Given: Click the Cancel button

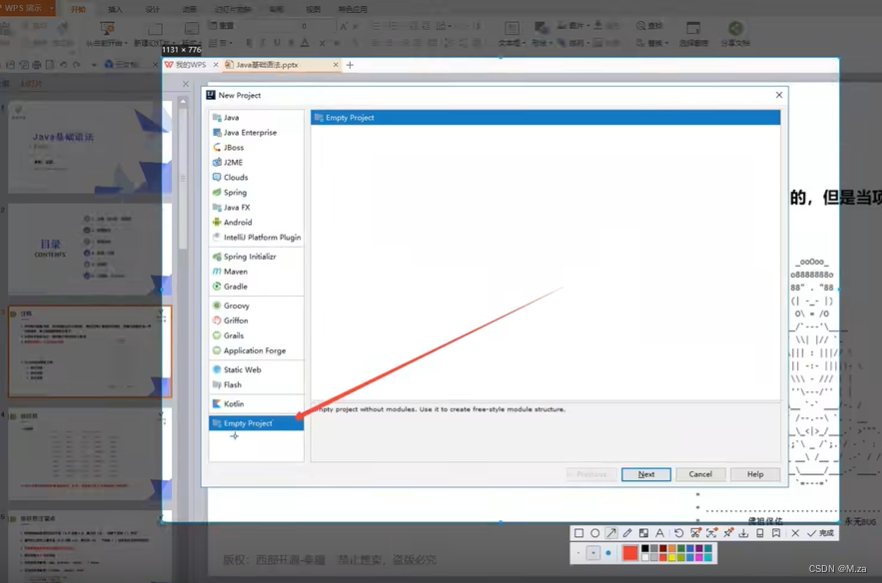Looking at the screenshot, I should point(700,474).
